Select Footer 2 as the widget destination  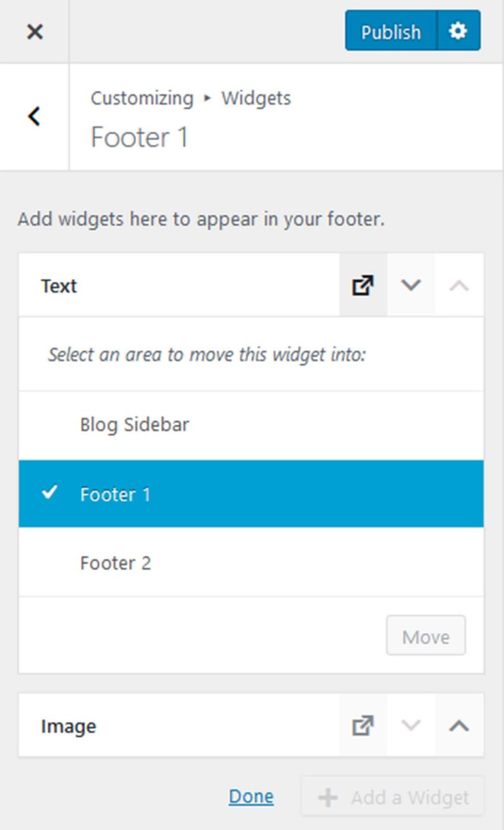coord(116,562)
